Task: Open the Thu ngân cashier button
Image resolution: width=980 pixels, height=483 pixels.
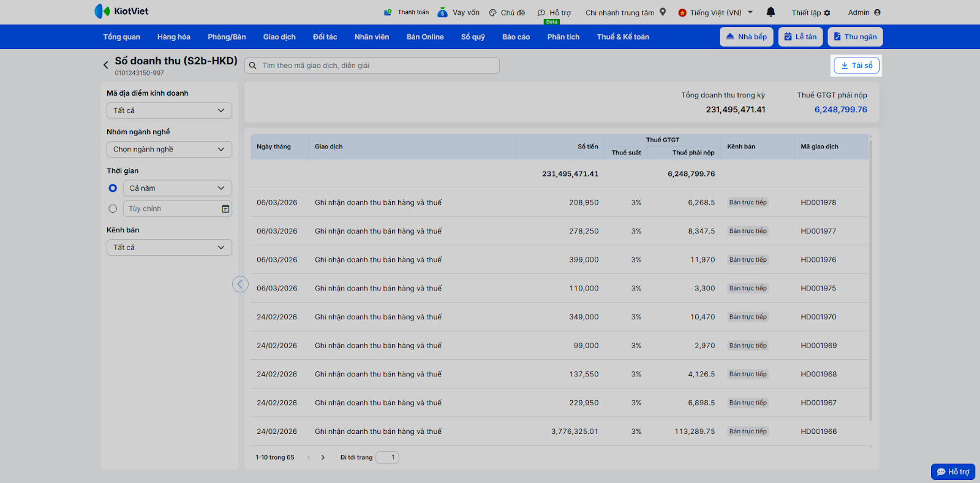Action: coord(855,37)
